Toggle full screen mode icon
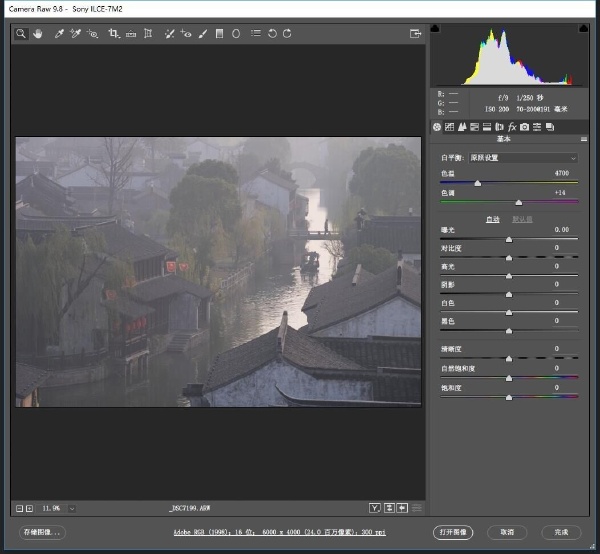 point(415,33)
